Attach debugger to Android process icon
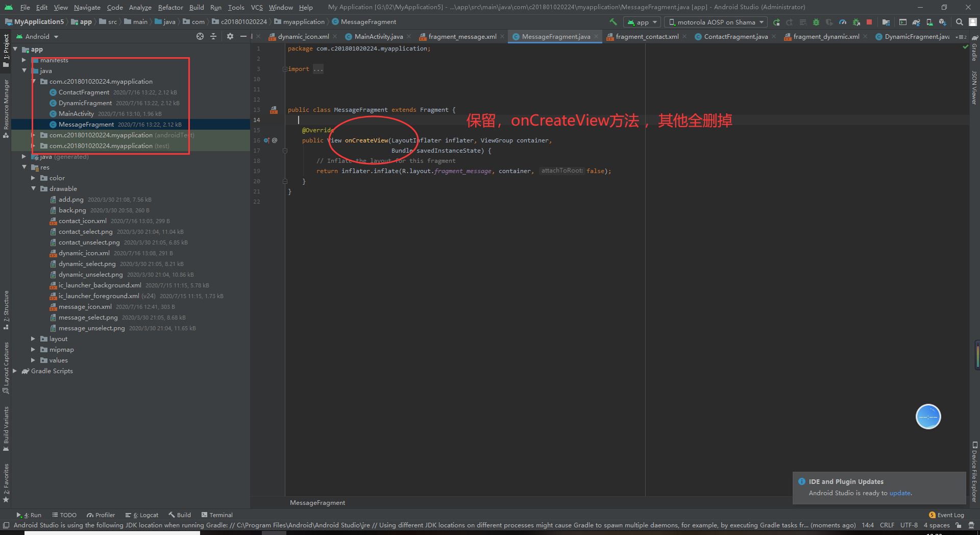This screenshot has width=980, height=535. [856, 22]
